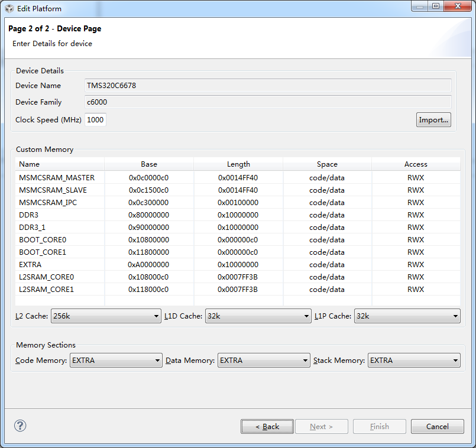Open the L2 Cache dropdown

pyautogui.click(x=106, y=316)
